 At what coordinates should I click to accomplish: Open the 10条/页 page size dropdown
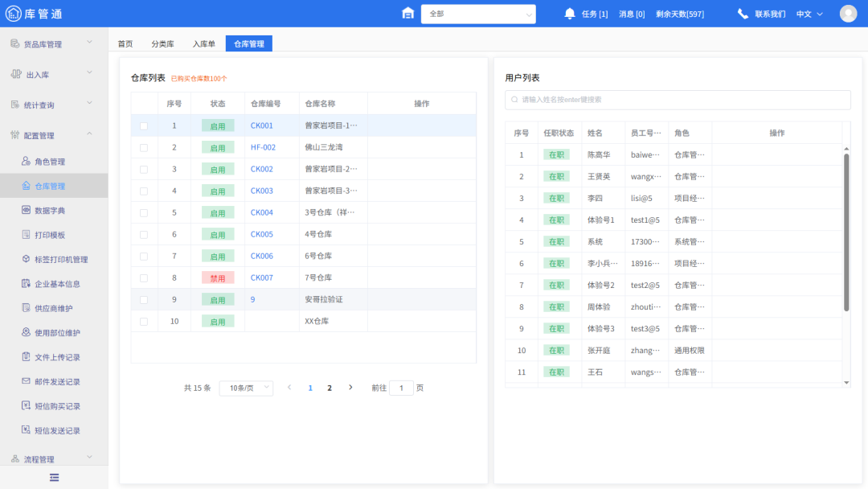[x=247, y=388]
